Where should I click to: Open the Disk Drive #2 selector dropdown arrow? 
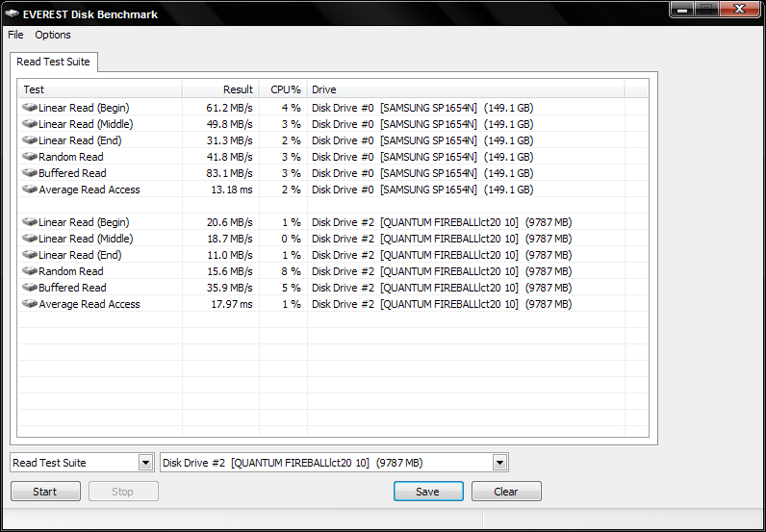[x=499, y=462]
